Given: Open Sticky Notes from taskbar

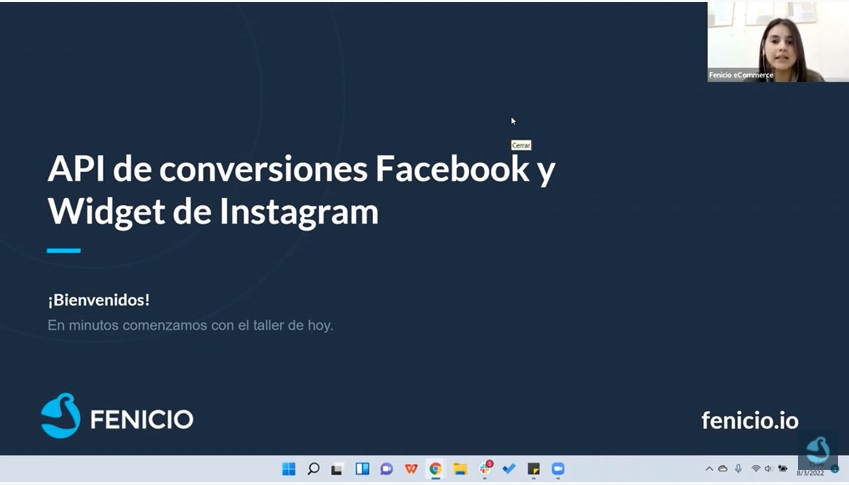Looking at the screenshot, I should 534,469.
